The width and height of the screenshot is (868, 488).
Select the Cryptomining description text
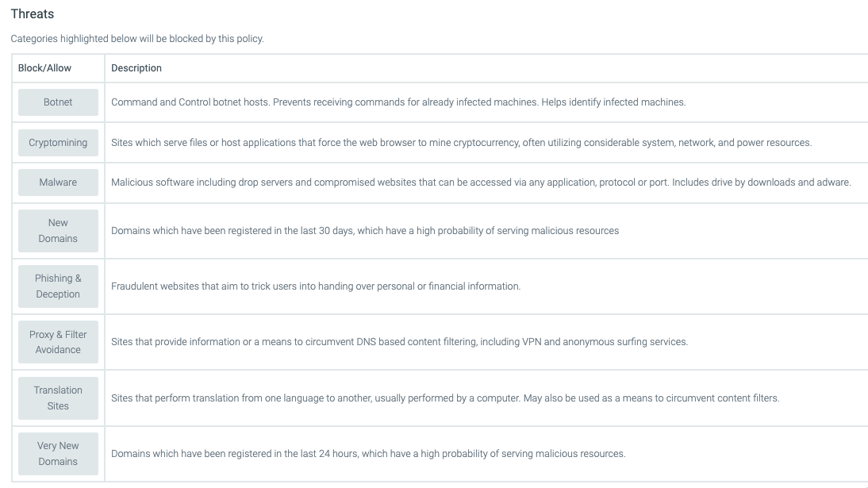coord(462,143)
